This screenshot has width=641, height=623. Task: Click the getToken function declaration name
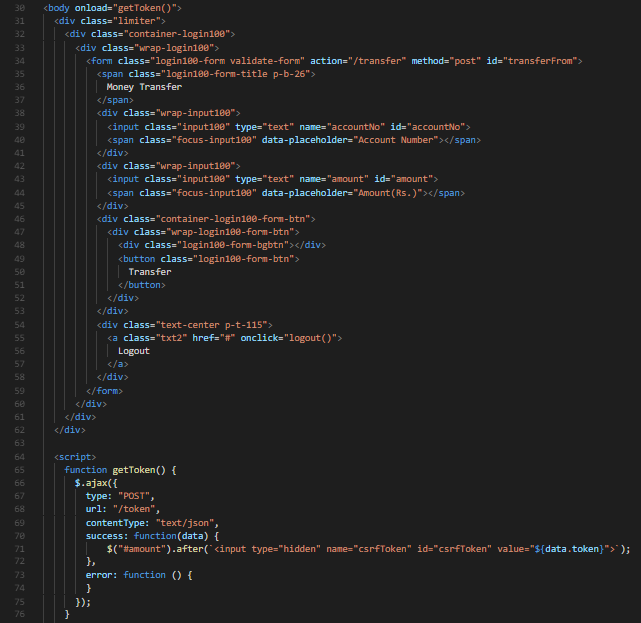(134, 470)
